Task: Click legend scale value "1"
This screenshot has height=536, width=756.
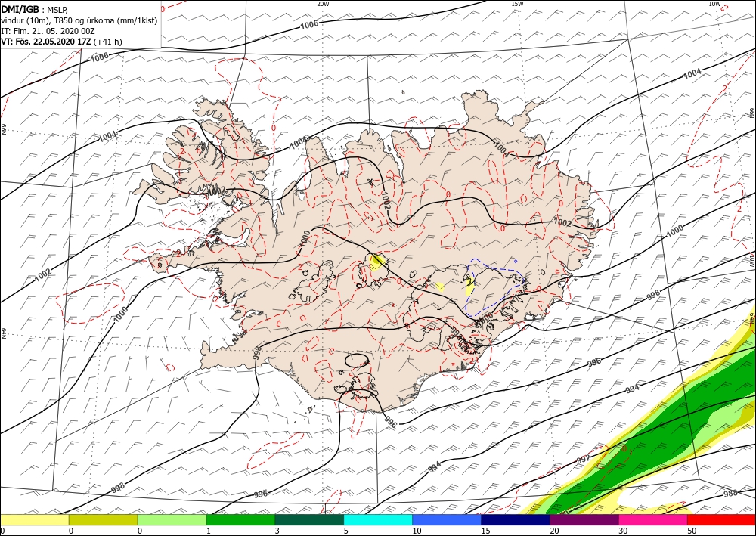Action: pos(209,531)
